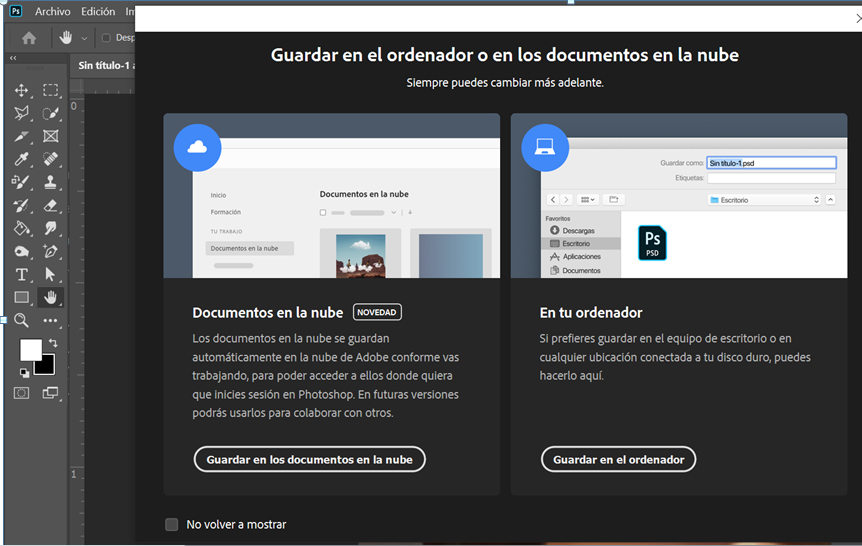Click the save-to-computer preview illustration
This screenshot has height=546, width=862.
tap(679, 196)
